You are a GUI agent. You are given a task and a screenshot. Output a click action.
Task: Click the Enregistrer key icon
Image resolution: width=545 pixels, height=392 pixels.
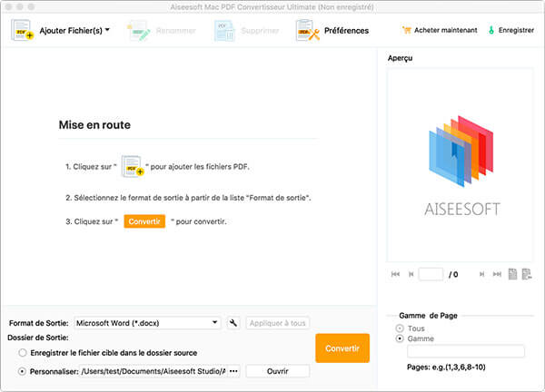(491, 30)
